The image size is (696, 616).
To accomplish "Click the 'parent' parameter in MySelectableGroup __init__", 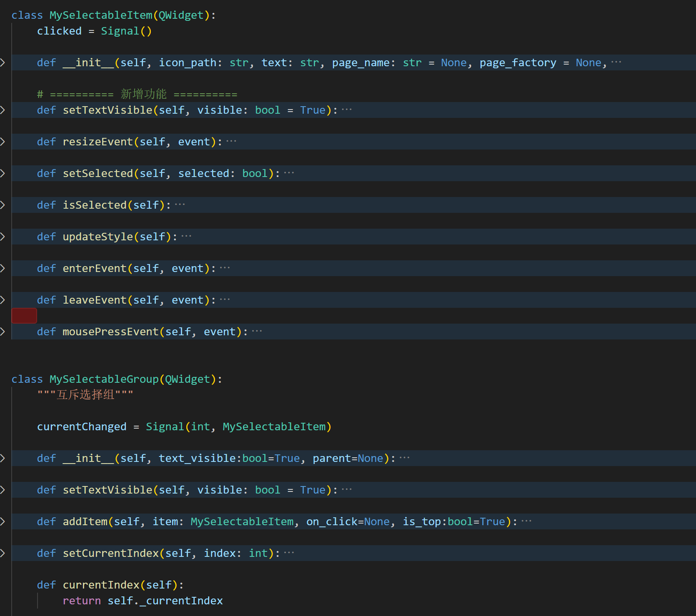I will [332, 459].
